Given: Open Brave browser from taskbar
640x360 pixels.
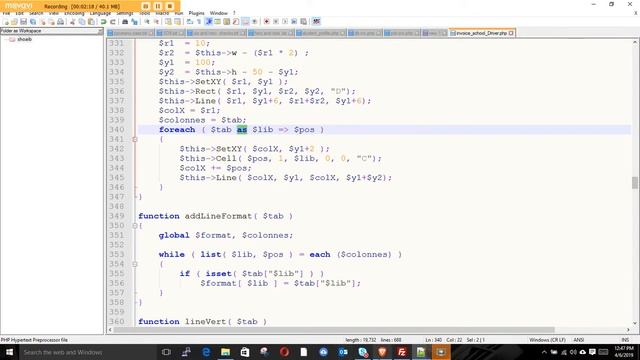Looking at the screenshot, I should point(382,352).
